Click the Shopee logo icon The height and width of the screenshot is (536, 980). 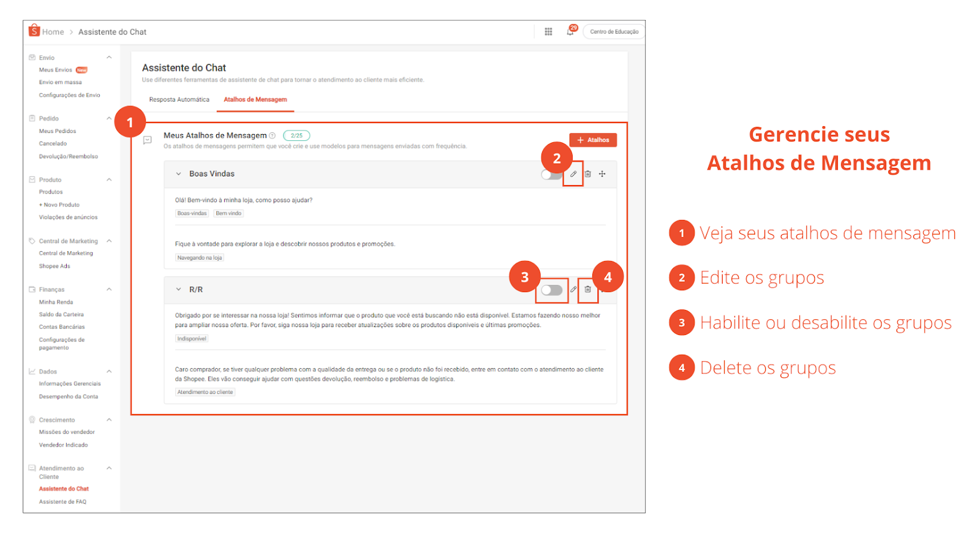point(34,31)
